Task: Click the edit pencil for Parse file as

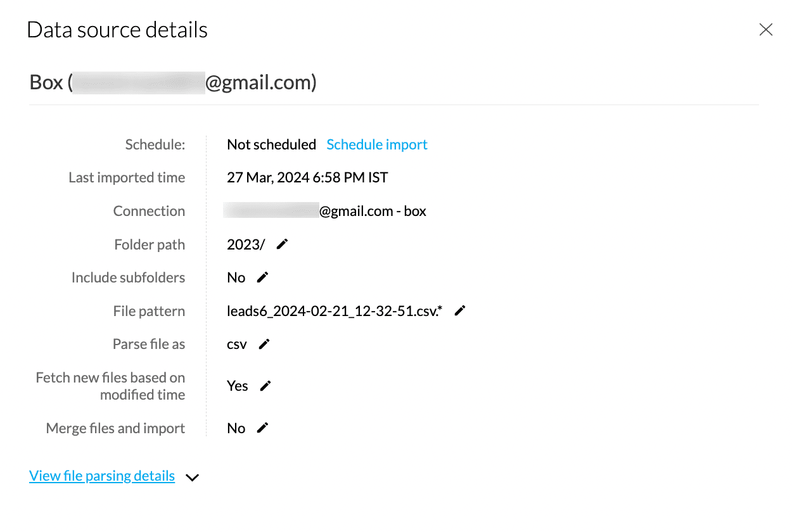Action: [x=264, y=344]
